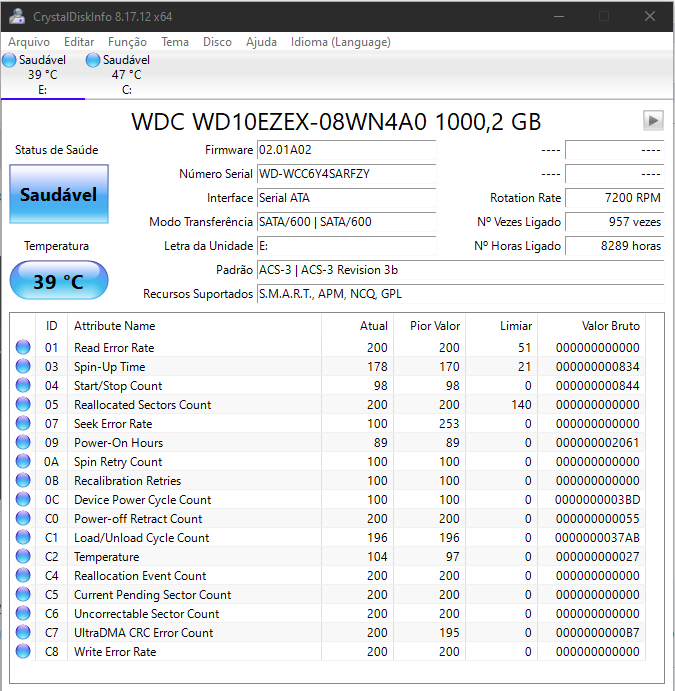Click status orb for Reallocated Sectors Count

tap(23, 404)
